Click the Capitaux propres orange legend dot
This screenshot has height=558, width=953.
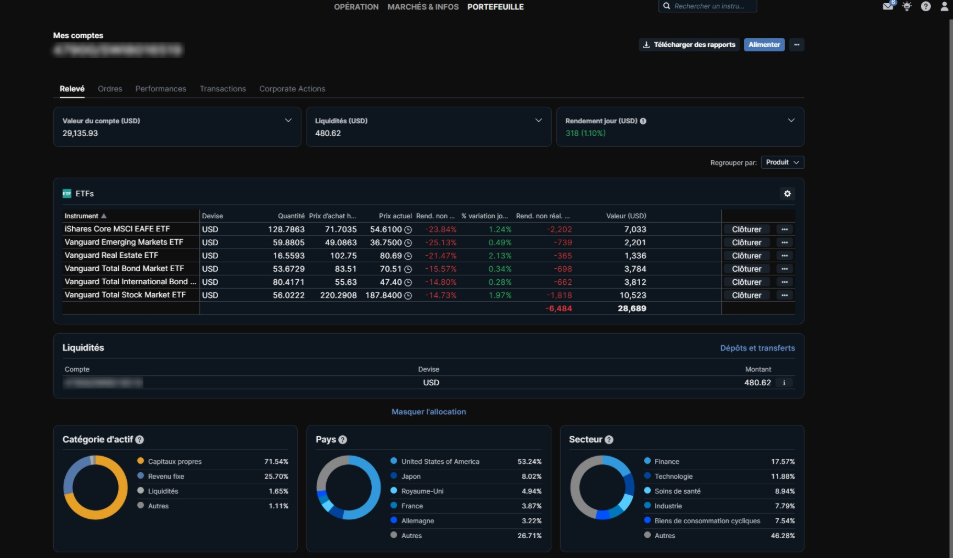pos(140,462)
